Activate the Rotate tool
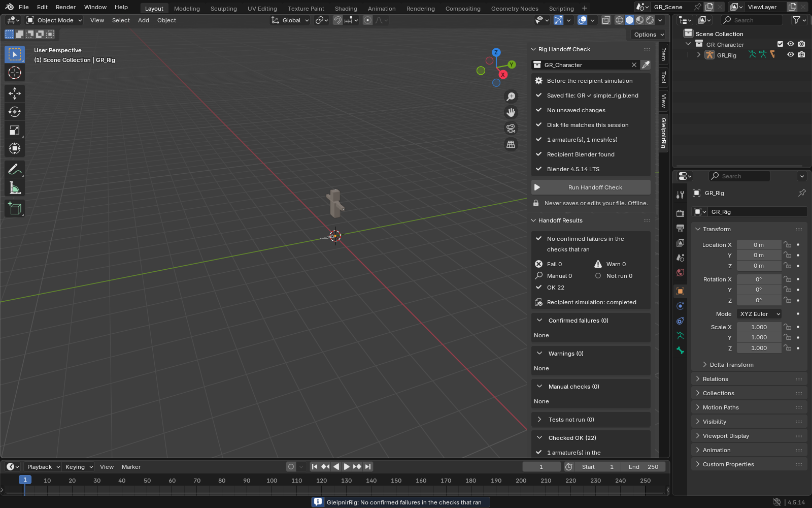The width and height of the screenshot is (812, 508). click(x=15, y=112)
